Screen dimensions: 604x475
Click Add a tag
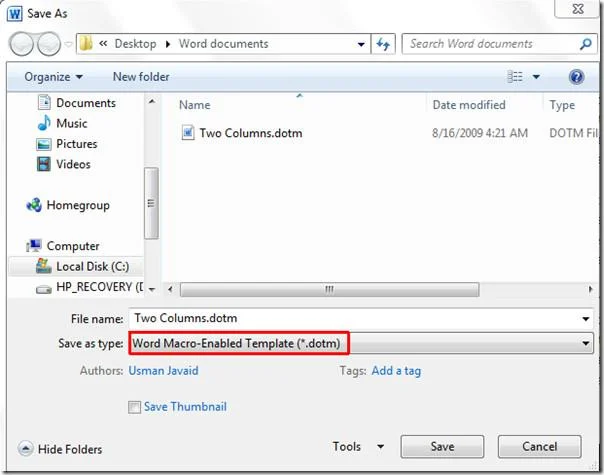tap(396, 371)
